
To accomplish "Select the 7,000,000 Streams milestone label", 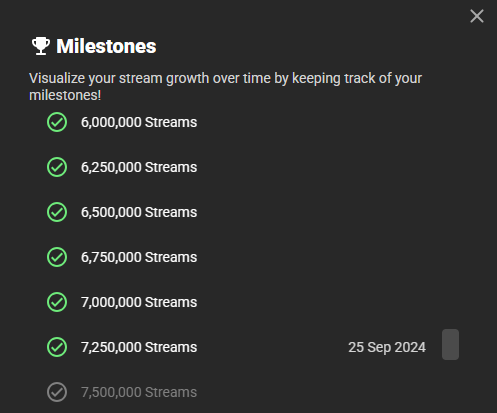I will click(139, 302).
